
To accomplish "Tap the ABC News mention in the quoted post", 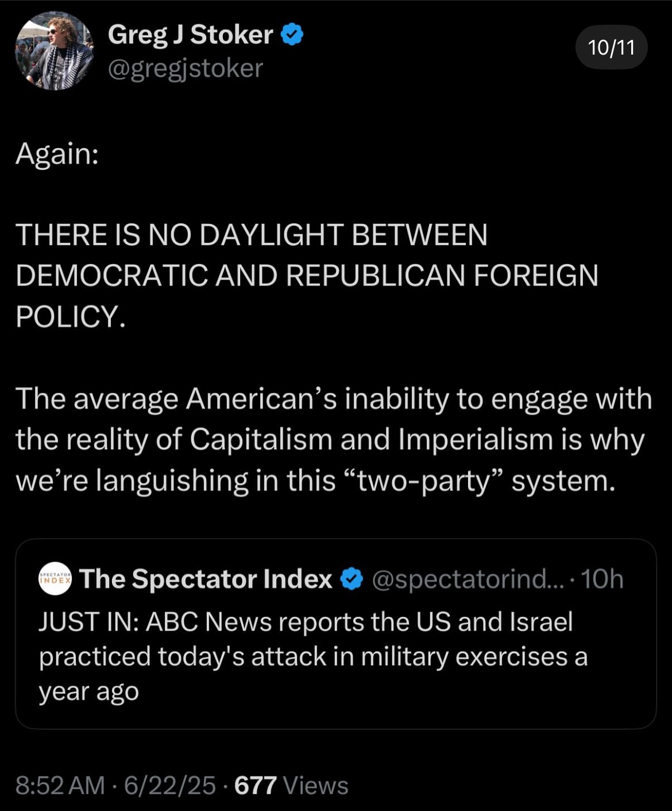I will coord(208,621).
